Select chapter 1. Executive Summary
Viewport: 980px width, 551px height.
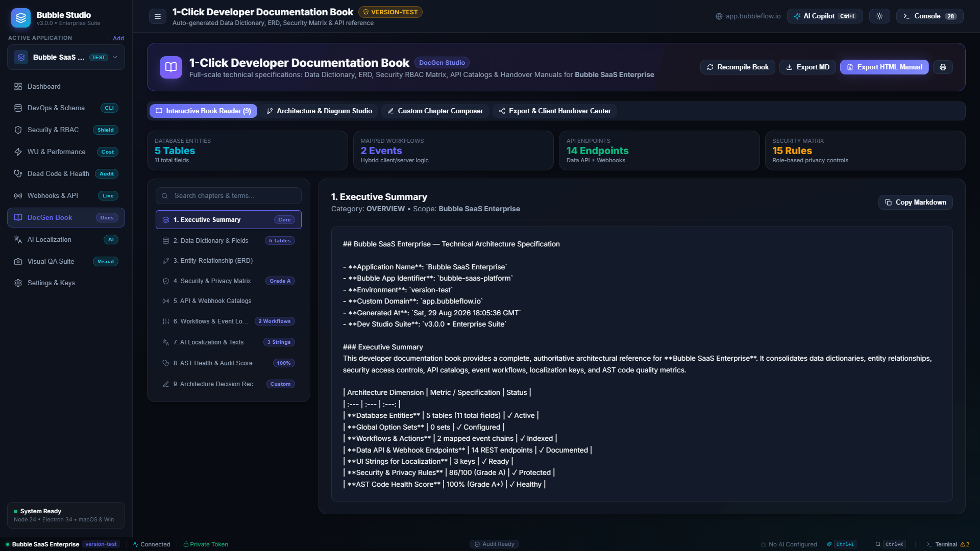[x=229, y=220]
